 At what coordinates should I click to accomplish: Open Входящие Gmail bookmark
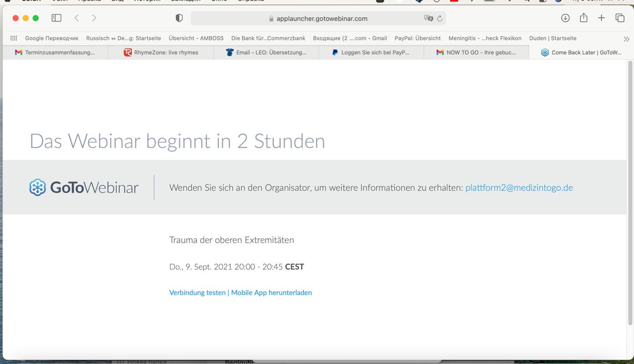[350, 38]
